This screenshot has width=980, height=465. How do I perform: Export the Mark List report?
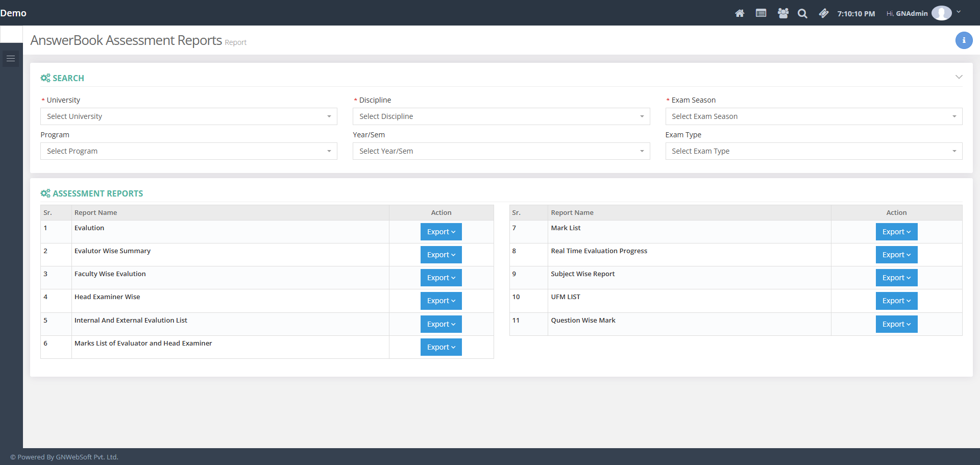click(896, 232)
